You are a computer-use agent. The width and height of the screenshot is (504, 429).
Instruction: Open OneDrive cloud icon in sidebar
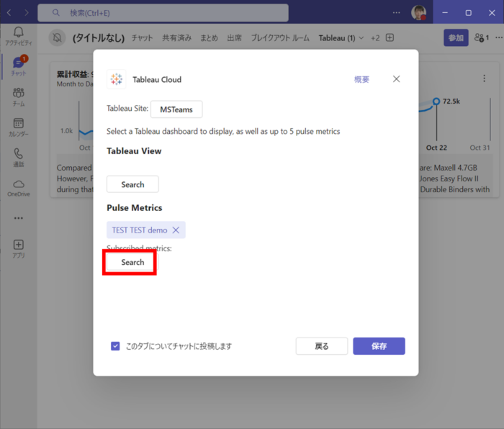(x=18, y=188)
